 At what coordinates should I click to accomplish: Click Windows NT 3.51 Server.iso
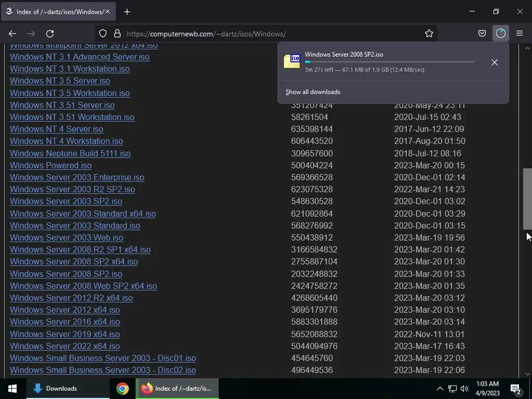(62, 105)
